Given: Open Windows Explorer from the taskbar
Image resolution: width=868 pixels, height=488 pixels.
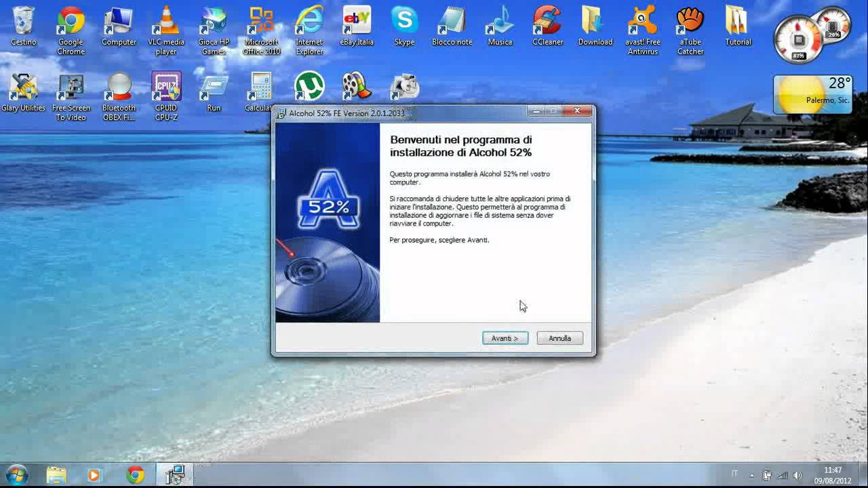Looking at the screenshot, I should [56, 475].
